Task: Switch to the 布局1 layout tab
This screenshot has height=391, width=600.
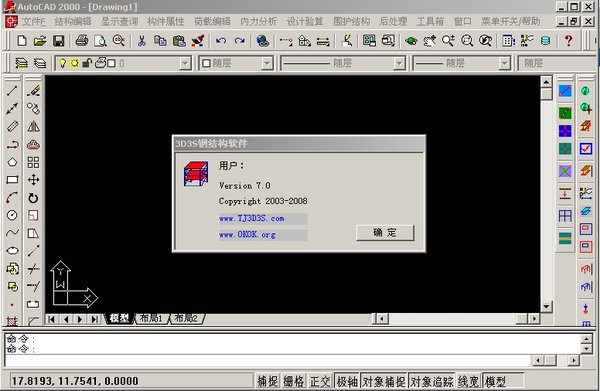Action: pyautogui.click(x=151, y=318)
